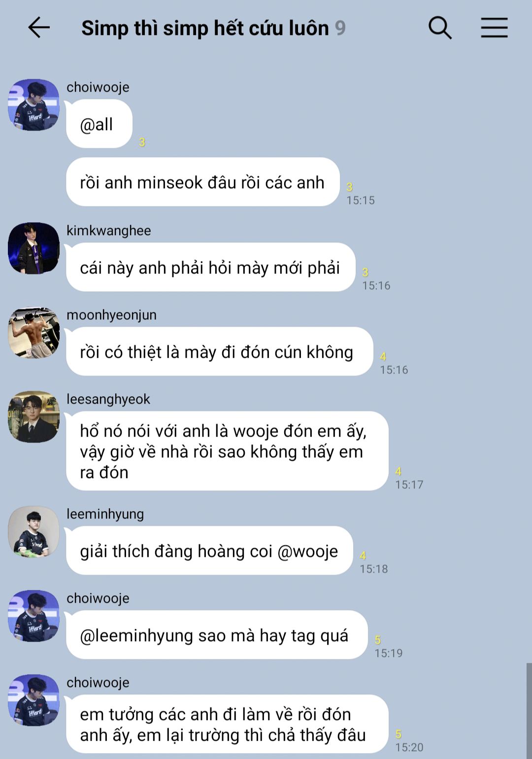532x759 pixels.
Task: Tap leesanghyeok's three-line message bubble
Action: click(228, 451)
